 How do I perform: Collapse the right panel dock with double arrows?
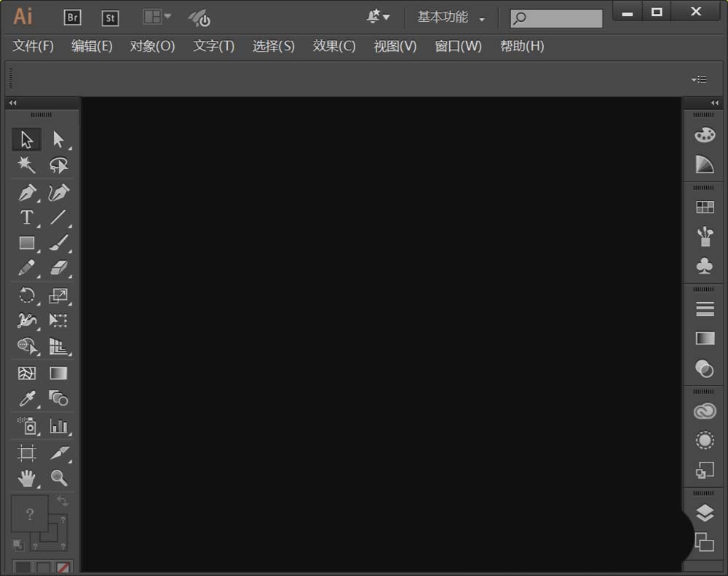(714, 103)
